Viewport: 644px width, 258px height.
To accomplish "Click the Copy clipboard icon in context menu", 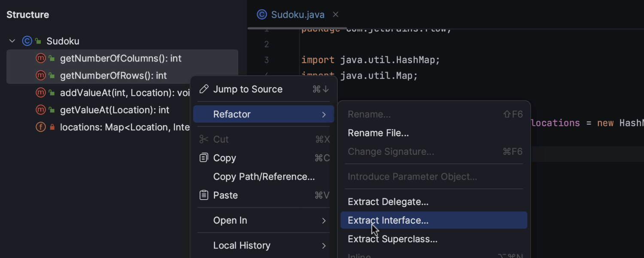I will click(204, 158).
